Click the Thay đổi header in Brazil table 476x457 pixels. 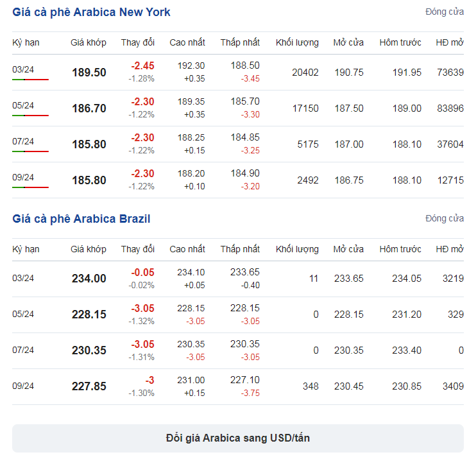137,249
